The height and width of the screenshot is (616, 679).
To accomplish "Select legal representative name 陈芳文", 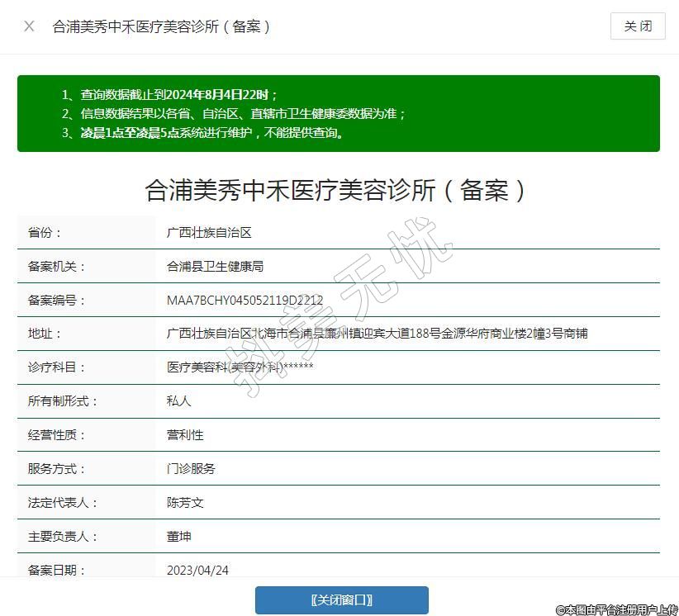I will [x=185, y=503].
